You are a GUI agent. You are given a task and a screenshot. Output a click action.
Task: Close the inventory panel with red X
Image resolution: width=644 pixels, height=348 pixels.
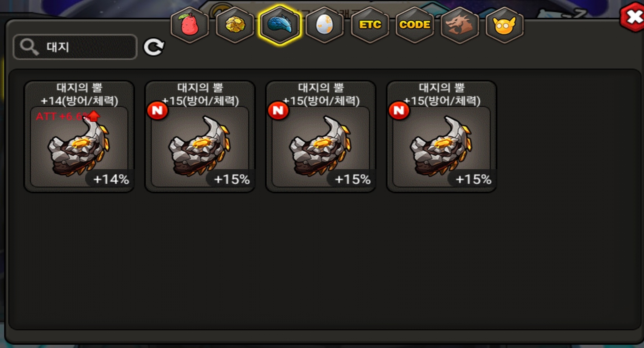pyautogui.click(x=633, y=17)
